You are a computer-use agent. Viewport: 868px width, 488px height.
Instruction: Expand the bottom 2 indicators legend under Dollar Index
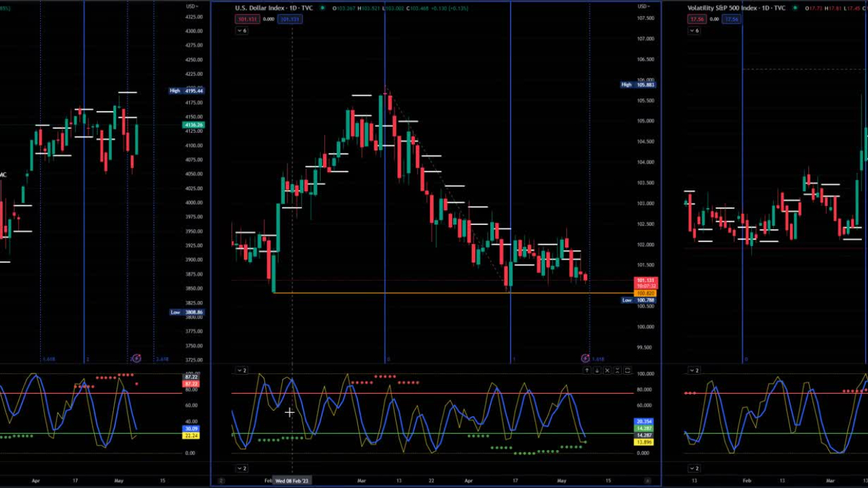pyautogui.click(x=242, y=468)
